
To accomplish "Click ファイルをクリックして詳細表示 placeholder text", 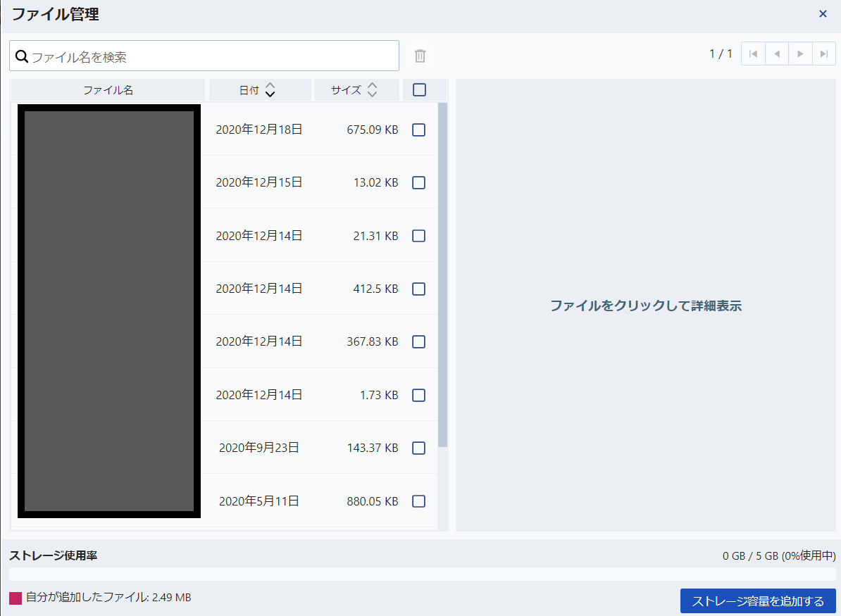I will [x=646, y=306].
